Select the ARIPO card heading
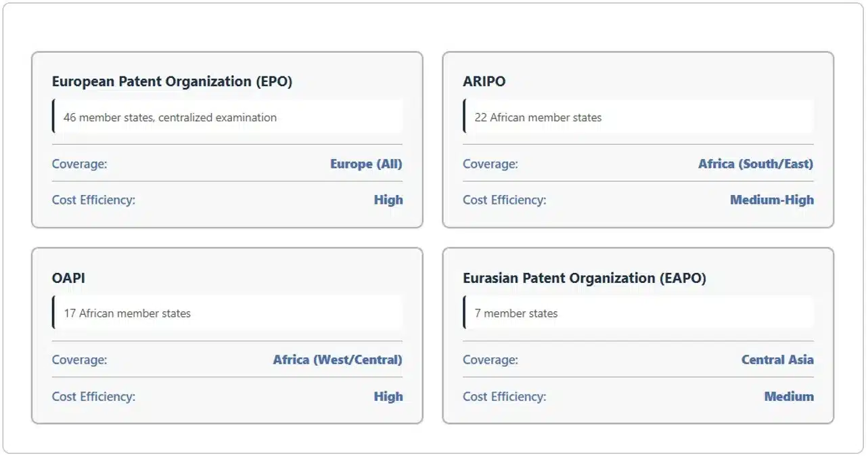The width and height of the screenshot is (868, 457). (482, 81)
